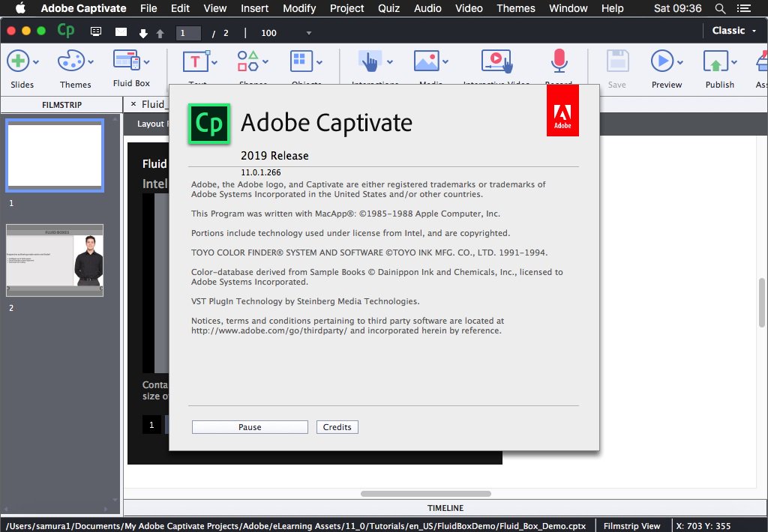The width and height of the screenshot is (768, 532).
Task: Click the Media image icon
Action: coord(427,61)
